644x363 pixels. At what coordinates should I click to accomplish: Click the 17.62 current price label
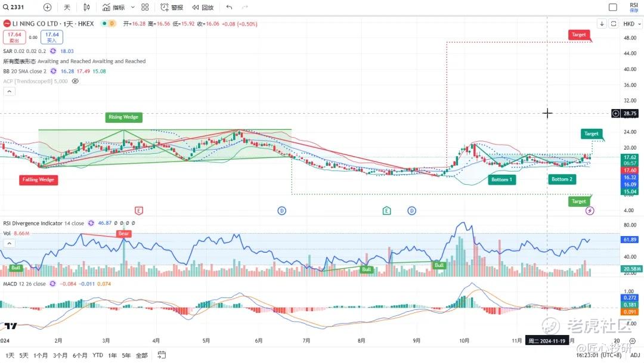(630, 157)
